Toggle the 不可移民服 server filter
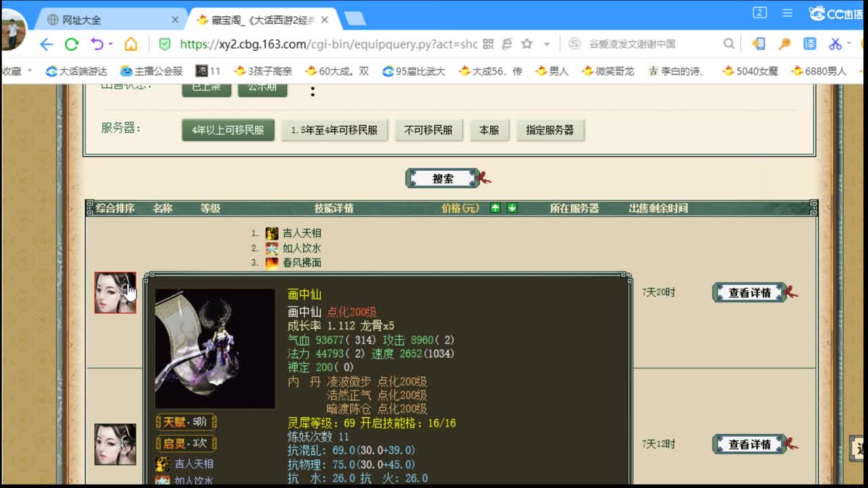Screen dimensions: 868x488 coord(429,130)
